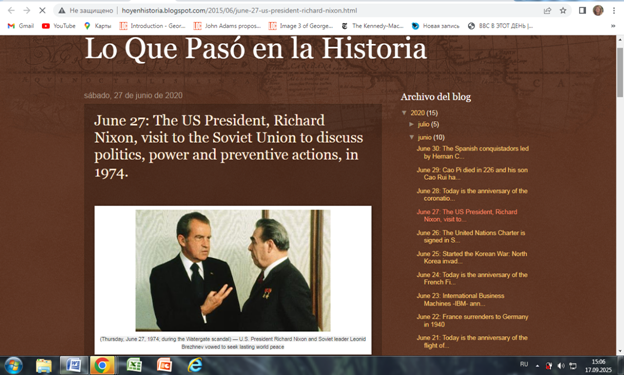Viewport: 625px width, 376px height.
Task: Click the Lo Que Pasó en la Historia title
Action: [x=256, y=49]
